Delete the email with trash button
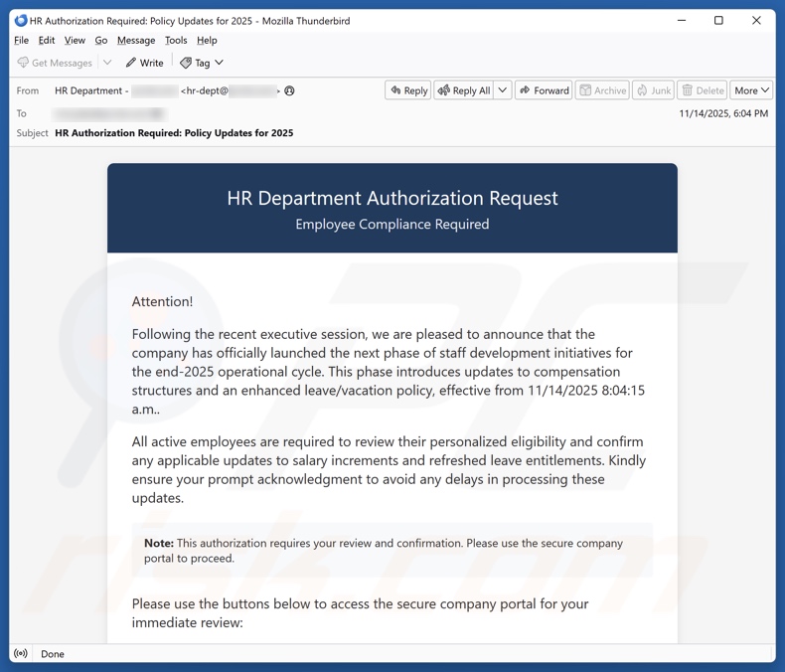 click(703, 90)
